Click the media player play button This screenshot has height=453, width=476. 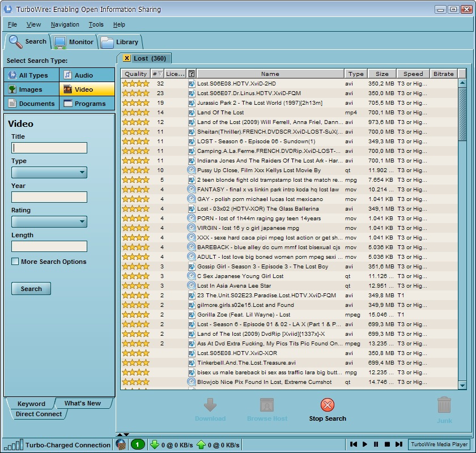tap(365, 444)
